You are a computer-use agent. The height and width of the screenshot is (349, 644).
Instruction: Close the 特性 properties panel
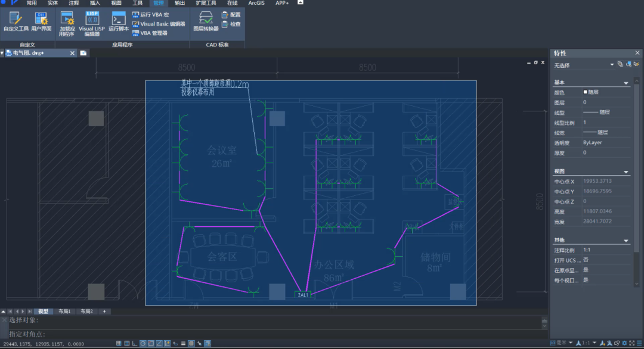tap(637, 53)
